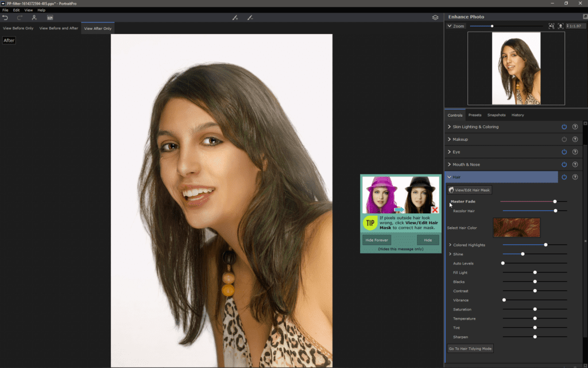Click the Colored Highlights slider handle
The image size is (588, 368).
tap(546, 245)
